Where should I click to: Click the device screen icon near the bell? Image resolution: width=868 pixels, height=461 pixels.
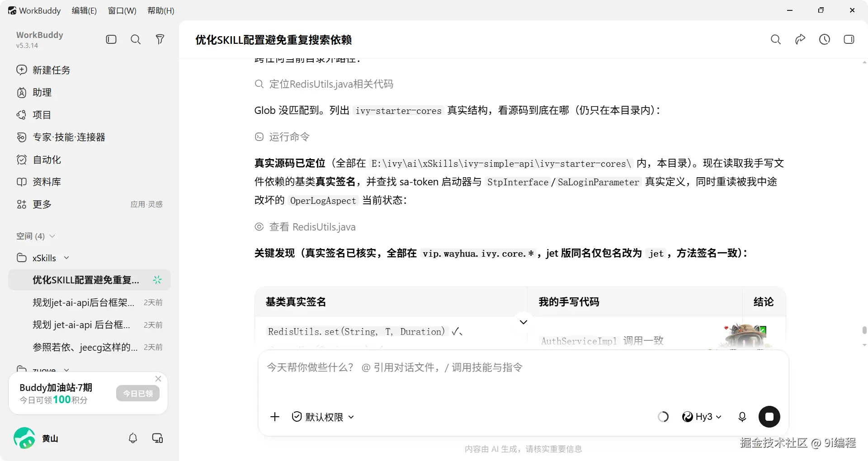(x=157, y=438)
